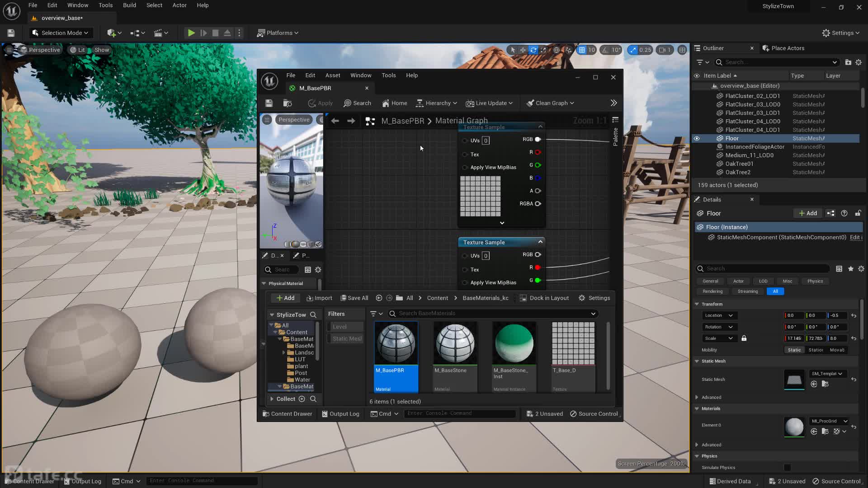
Task: Set Mobility to Static
Action: tap(794, 350)
